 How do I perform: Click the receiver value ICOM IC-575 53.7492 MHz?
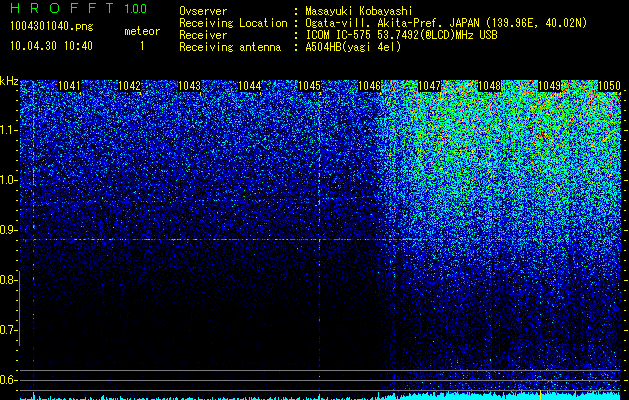pyautogui.click(x=401, y=35)
